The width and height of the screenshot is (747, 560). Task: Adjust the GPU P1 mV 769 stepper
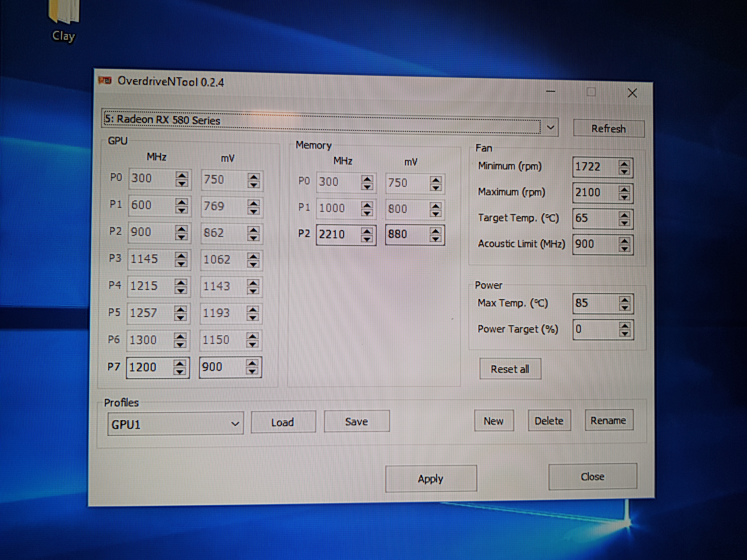point(253,207)
